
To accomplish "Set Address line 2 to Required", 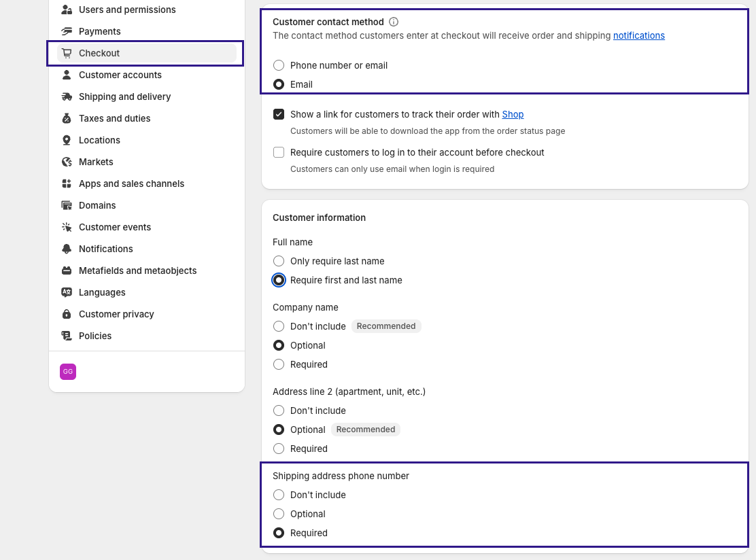I will click(x=279, y=449).
